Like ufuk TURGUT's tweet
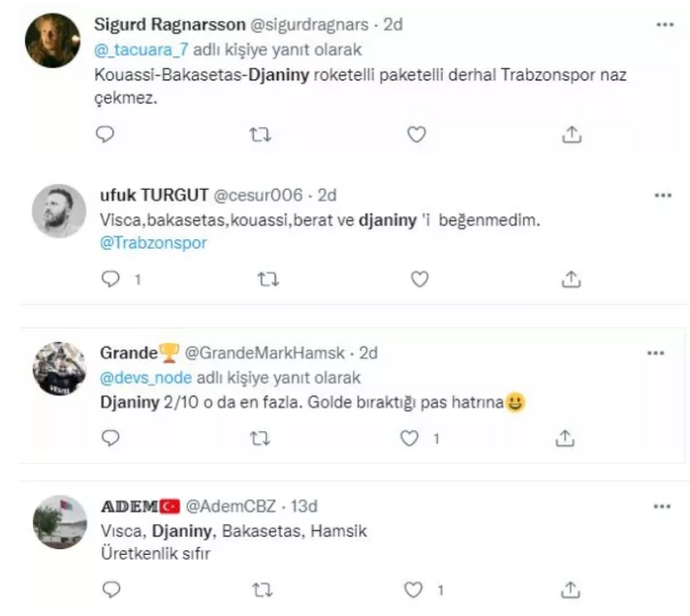 417,279
